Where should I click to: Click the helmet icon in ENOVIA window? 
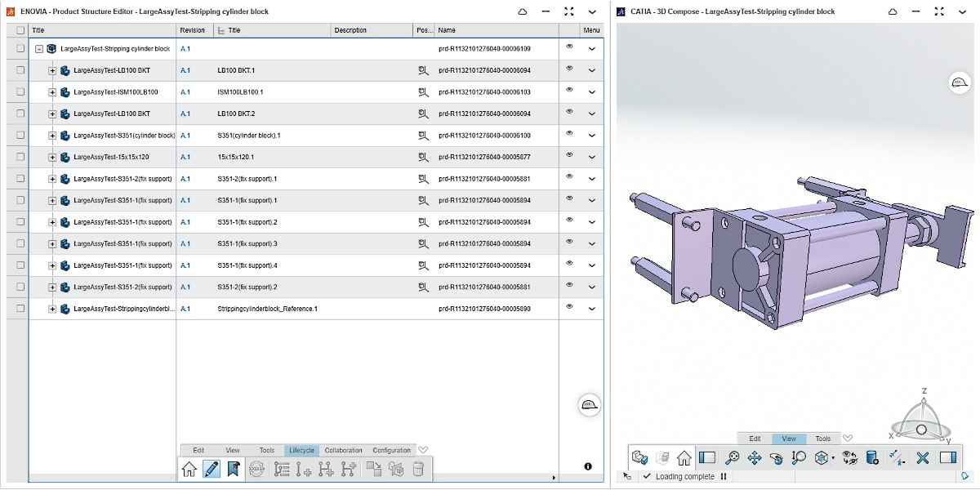590,405
